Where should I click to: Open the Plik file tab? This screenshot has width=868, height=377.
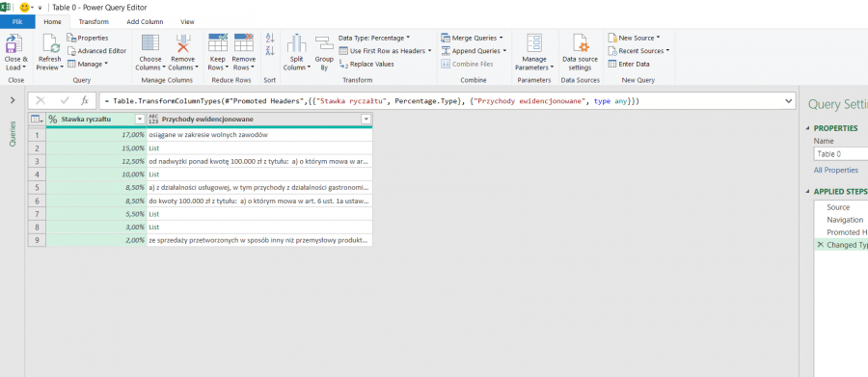click(x=17, y=21)
